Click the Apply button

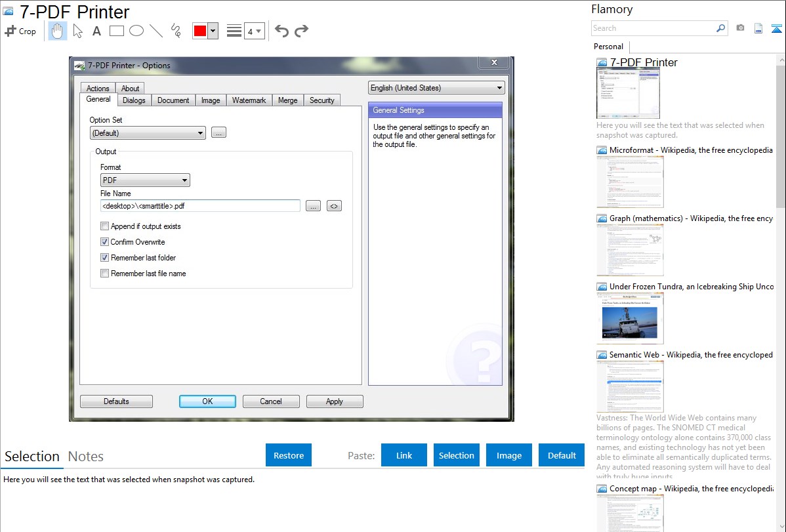click(335, 401)
